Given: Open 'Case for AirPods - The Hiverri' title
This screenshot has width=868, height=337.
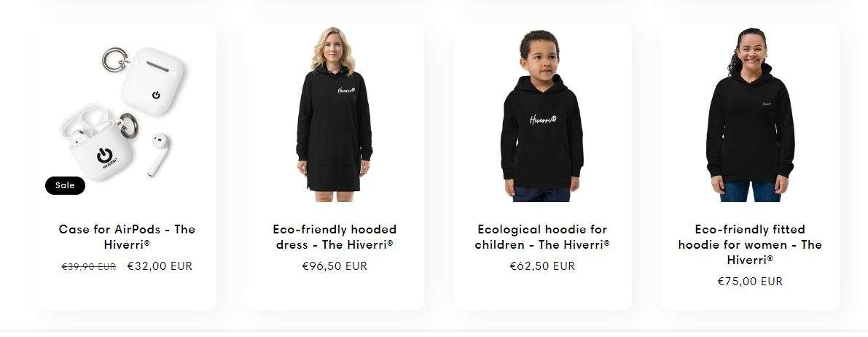Looking at the screenshot, I should point(127,236).
